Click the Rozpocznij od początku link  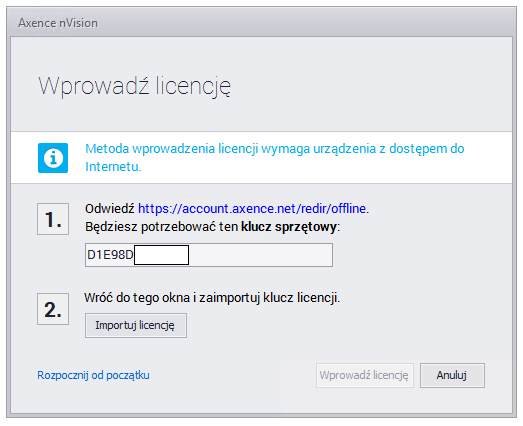click(x=93, y=375)
